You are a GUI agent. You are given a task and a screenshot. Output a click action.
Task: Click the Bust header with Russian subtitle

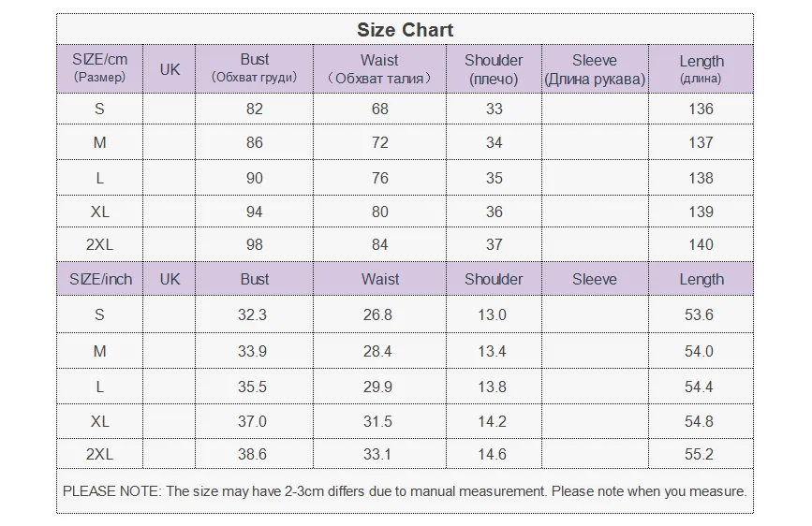(255, 68)
